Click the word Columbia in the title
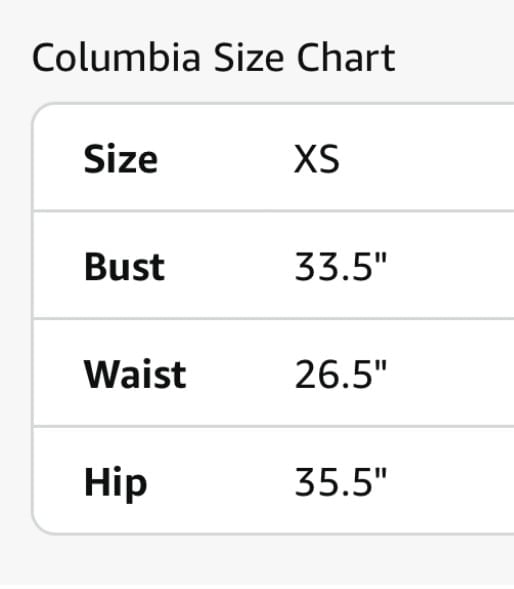Viewport: 514px width, 589px height. pos(116,57)
